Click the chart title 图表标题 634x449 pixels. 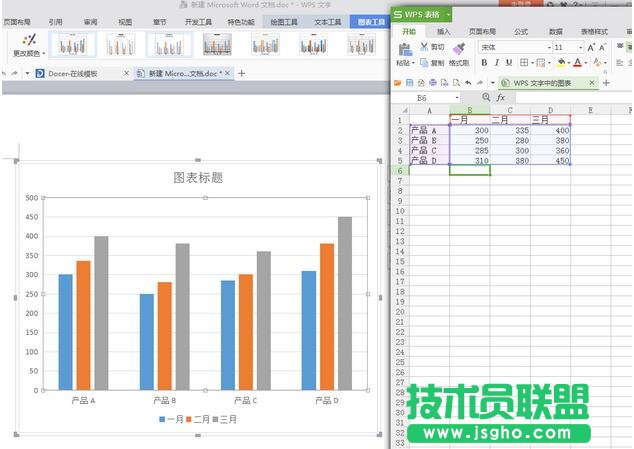pos(198,177)
